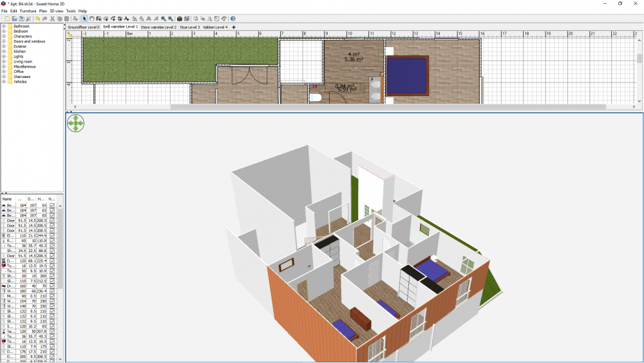
Task: Toggle visibility checkbox of the first Door row
Action: (52, 221)
